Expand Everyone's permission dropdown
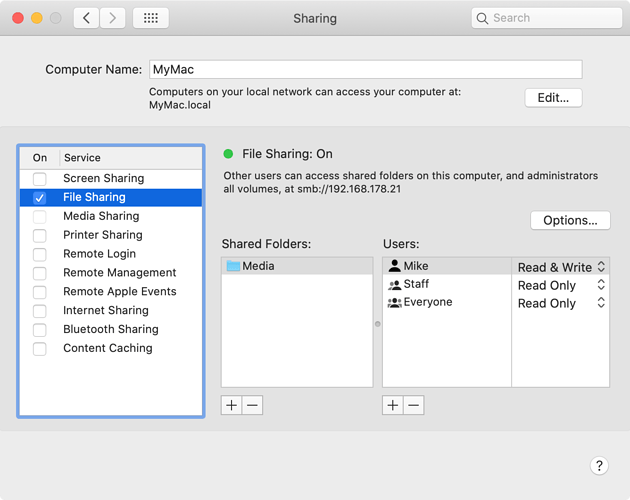The height and width of the screenshot is (500, 630). pos(561,303)
